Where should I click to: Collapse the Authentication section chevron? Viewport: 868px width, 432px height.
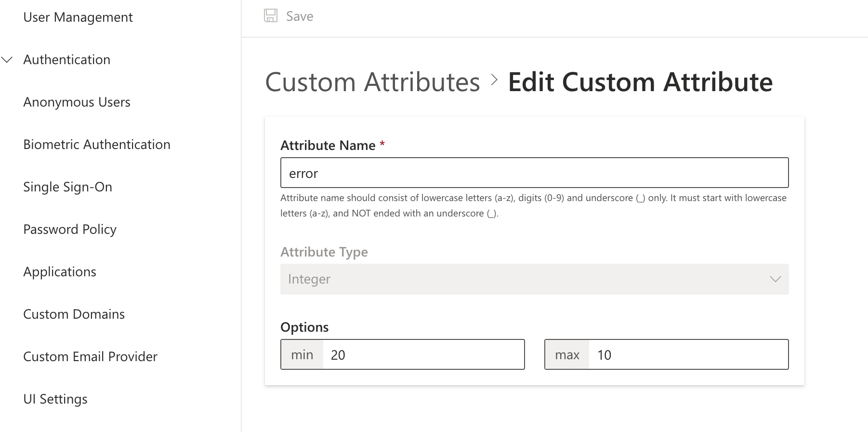7,60
